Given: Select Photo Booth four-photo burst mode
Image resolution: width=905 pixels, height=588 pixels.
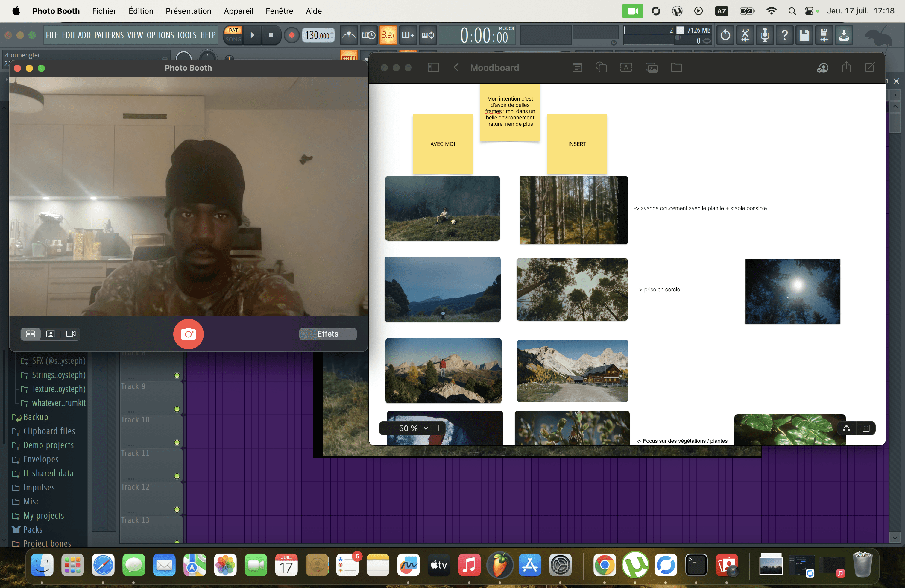Looking at the screenshot, I should [31, 334].
